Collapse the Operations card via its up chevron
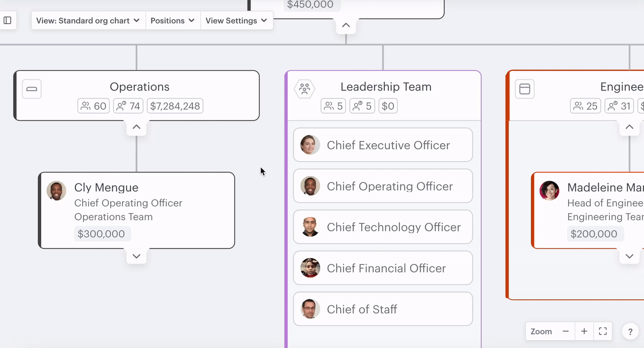Viewport: 644px width, 348px height. 136,127
